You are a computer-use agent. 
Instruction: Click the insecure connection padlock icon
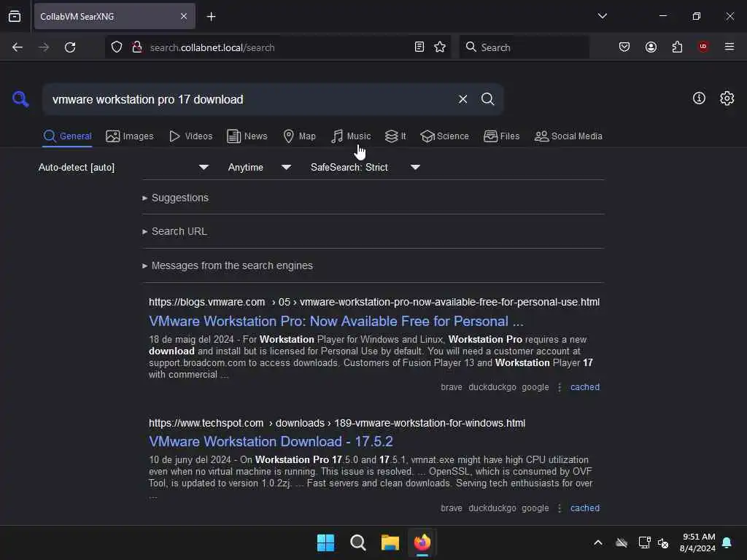pyautogui.click(x=137, y=47)
